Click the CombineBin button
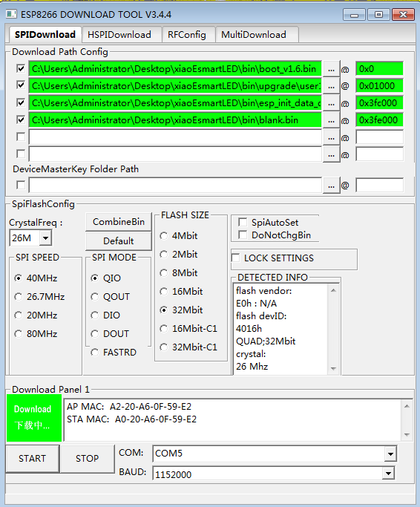 [x=119, y=222]
